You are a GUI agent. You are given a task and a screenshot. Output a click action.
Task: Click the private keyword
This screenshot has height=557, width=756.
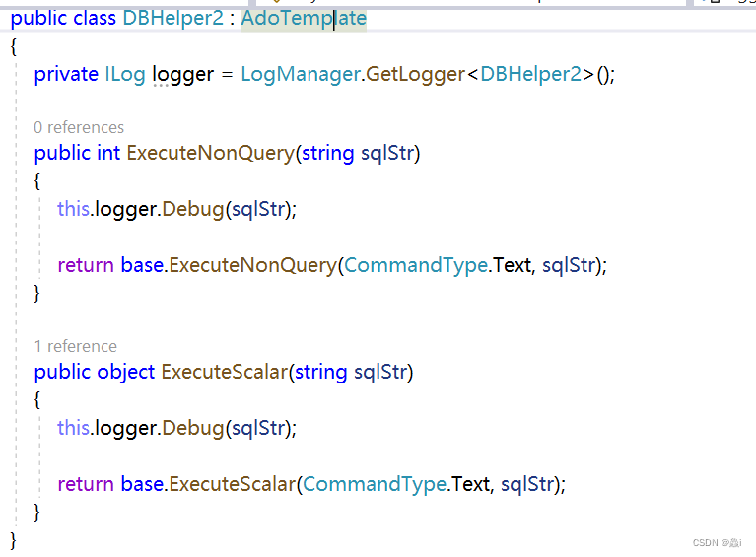pyautogui.click(x=66, y=74)
